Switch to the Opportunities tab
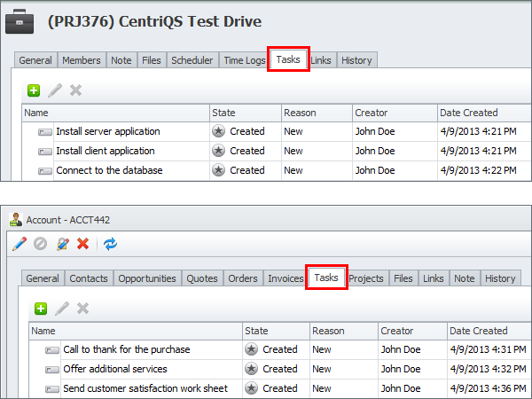532x399 pixels. click(147, 278)
